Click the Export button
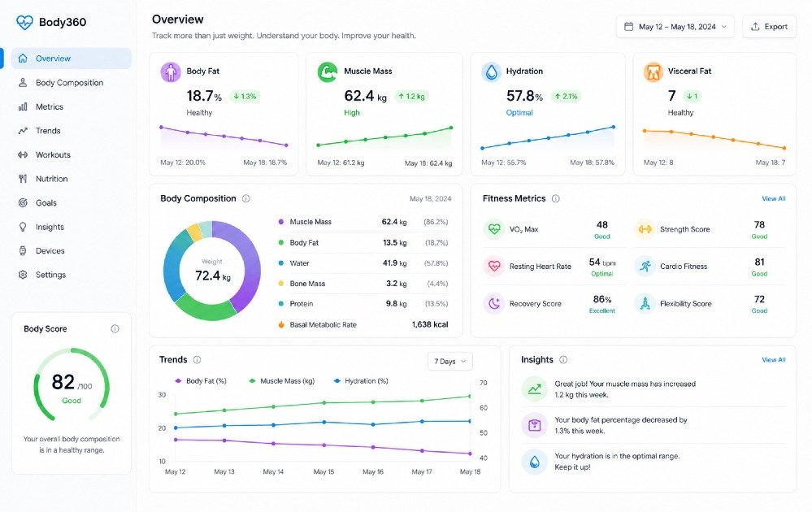The height and width of the screenshot is (512, 812). click(x=769, y=26)
